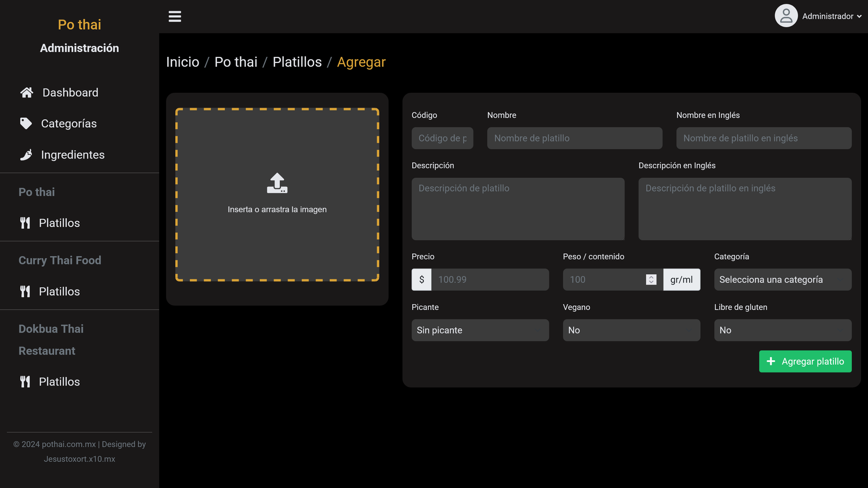868x488 pixels.
Task: Expand the Vegano selector
Action: coord(631,330)
